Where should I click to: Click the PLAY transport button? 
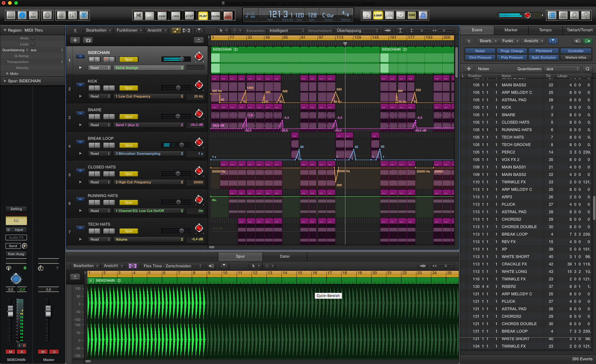[x=203, y=16]
